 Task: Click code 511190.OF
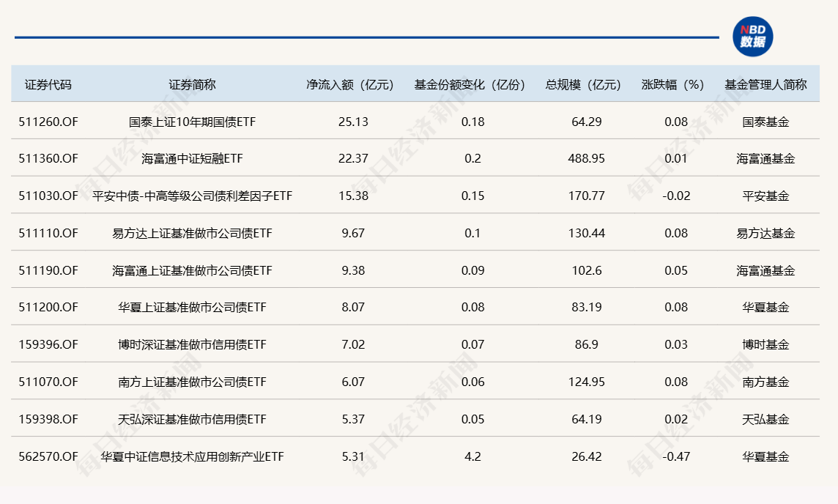(48, 271)
